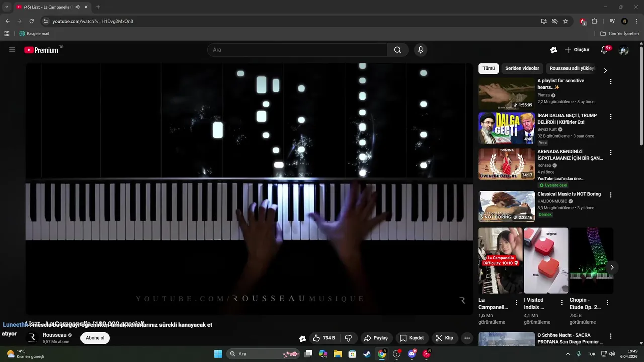Open Microsoft Store from the taskbar

coord(352,354)
